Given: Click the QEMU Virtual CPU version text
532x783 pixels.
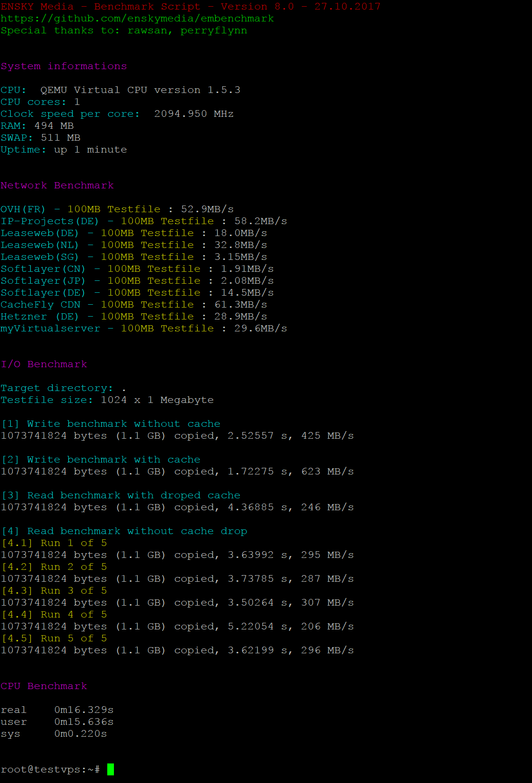Looking at the screenshot, I should 140,90.
